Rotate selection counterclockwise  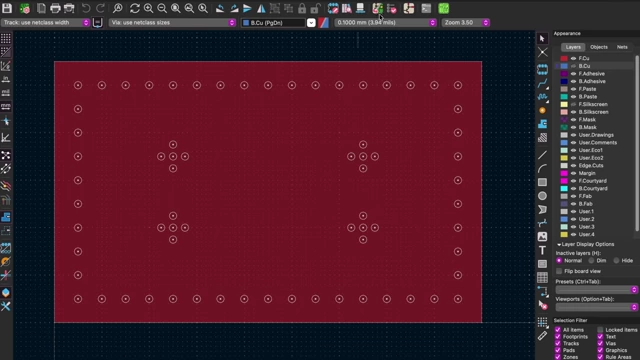pos(220,8)
